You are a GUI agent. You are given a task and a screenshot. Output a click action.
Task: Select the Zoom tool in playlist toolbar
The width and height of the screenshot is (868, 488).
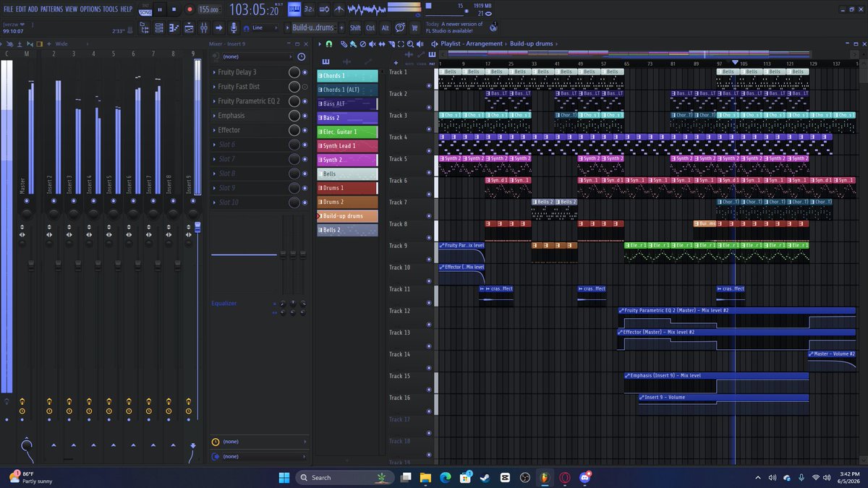pos(410,43)
